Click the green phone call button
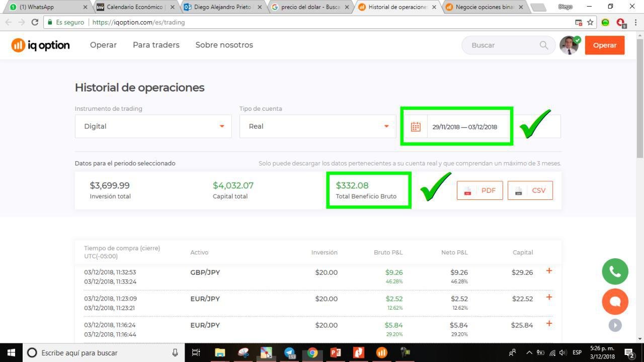Screen dimensions: 644x362 (x=615, y=271)
